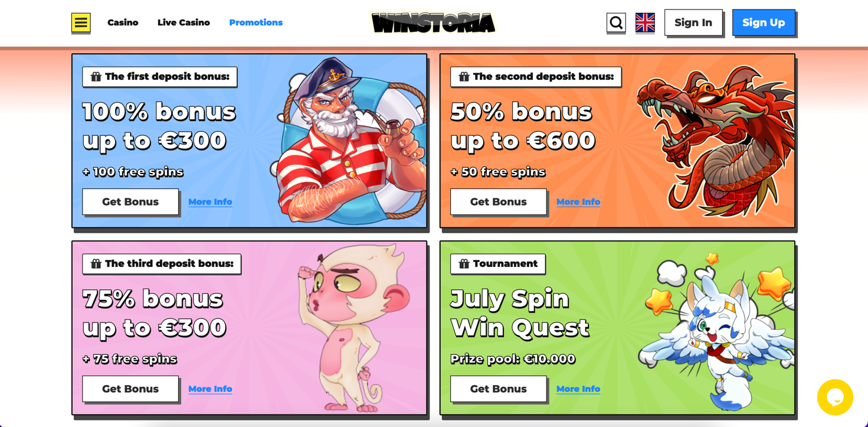Get Bonus for the first deposit offer

coord(130,202)
